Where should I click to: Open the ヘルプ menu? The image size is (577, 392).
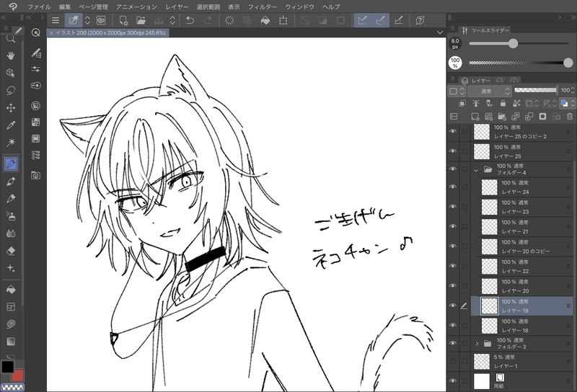click(331, 6)
